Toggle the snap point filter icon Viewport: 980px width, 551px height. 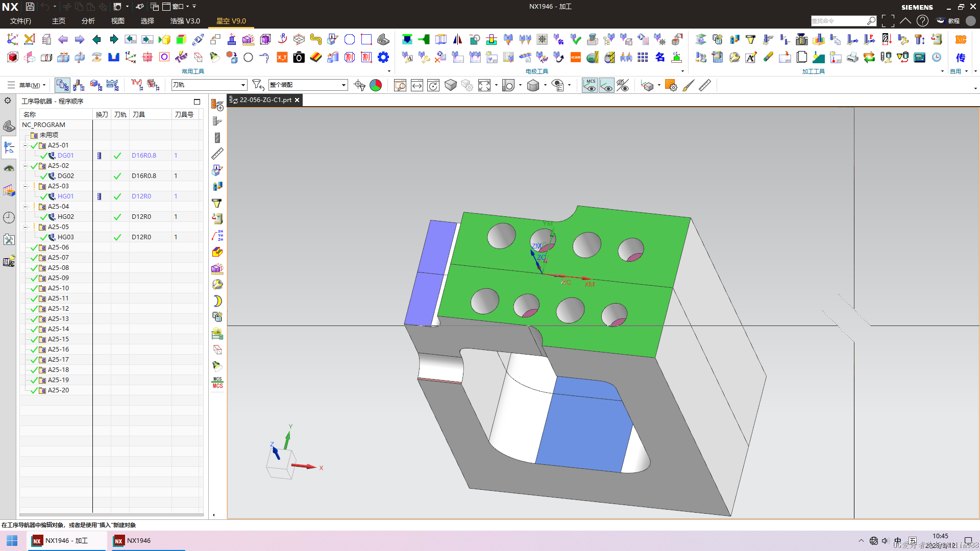coord(359,86)
